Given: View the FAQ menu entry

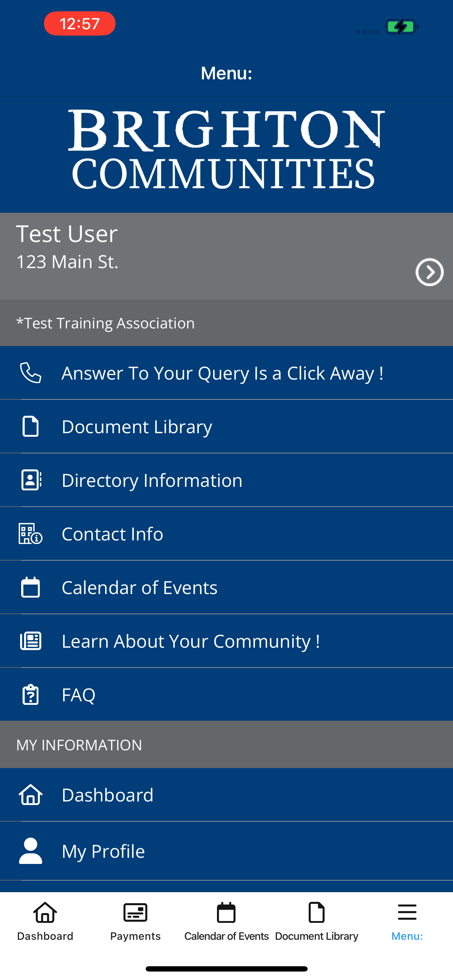Looking at the screenshot, I should 226,694.
